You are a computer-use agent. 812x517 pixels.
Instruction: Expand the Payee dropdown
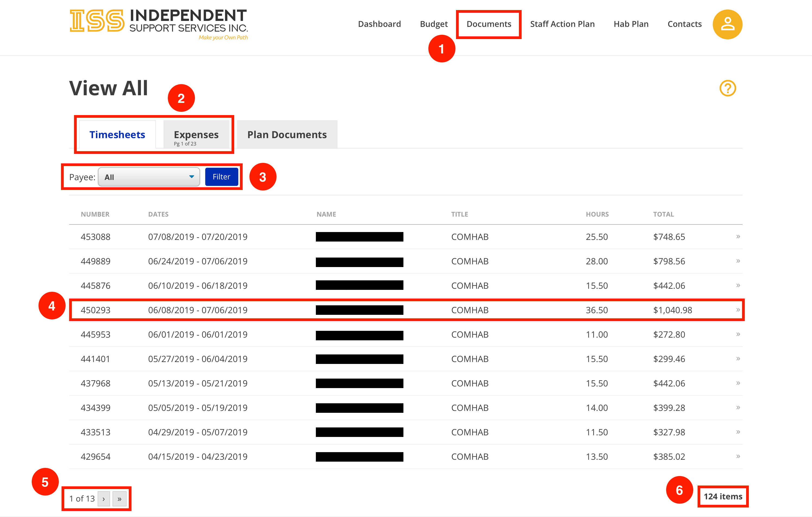pyautogui.click(x=149, y=177)
